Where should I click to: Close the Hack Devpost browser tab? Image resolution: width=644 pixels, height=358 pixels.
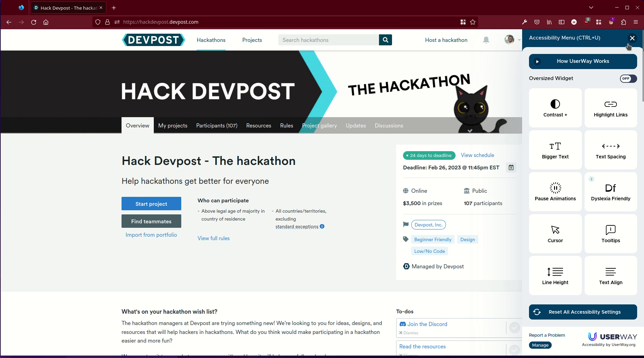pos(101,8)
